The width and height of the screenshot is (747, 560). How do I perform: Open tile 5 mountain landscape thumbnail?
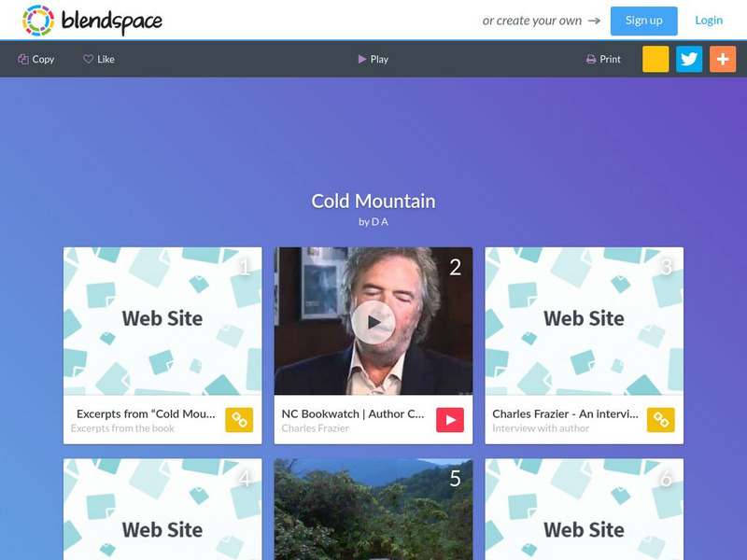pos(373,509)
